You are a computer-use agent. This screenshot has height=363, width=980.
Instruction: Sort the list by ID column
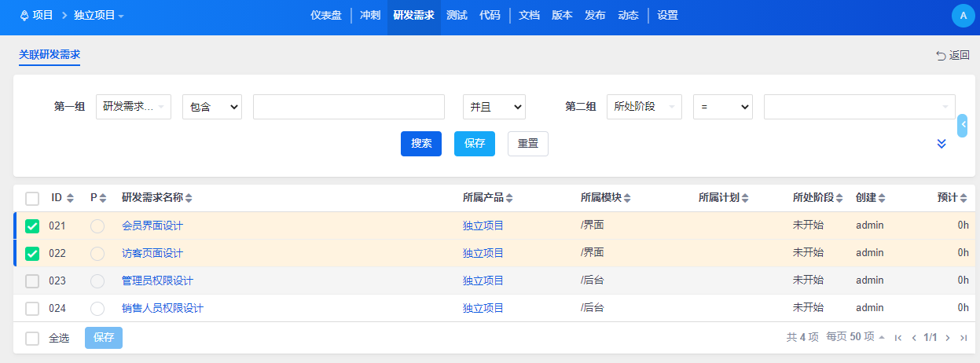pos(70,198)
